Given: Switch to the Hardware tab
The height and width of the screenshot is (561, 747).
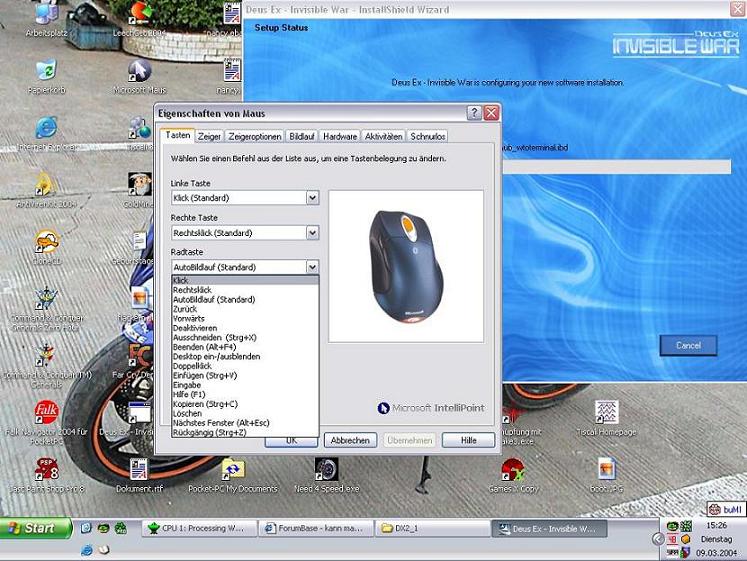Looking at the screenshot, I should click(x=340, y=136).
